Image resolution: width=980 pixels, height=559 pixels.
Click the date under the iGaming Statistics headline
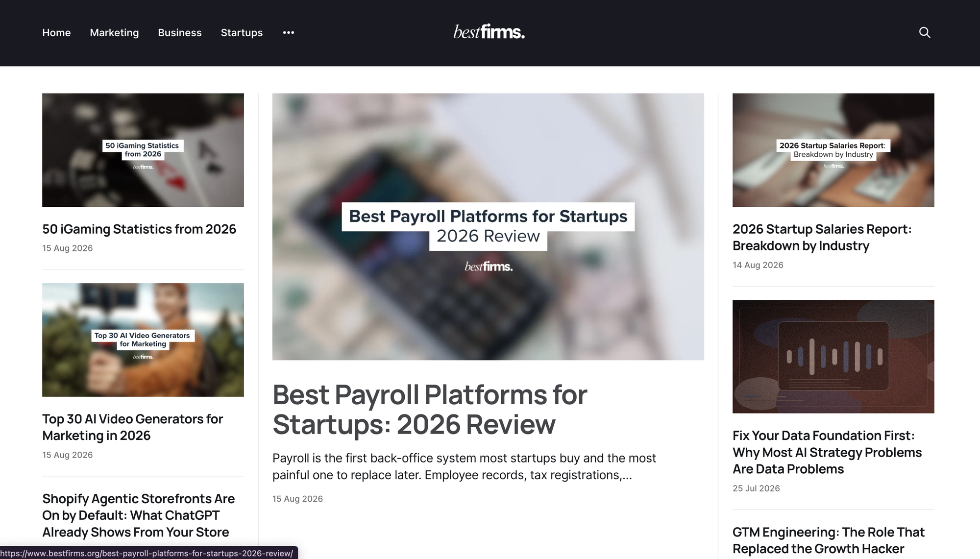click(67, 248)
